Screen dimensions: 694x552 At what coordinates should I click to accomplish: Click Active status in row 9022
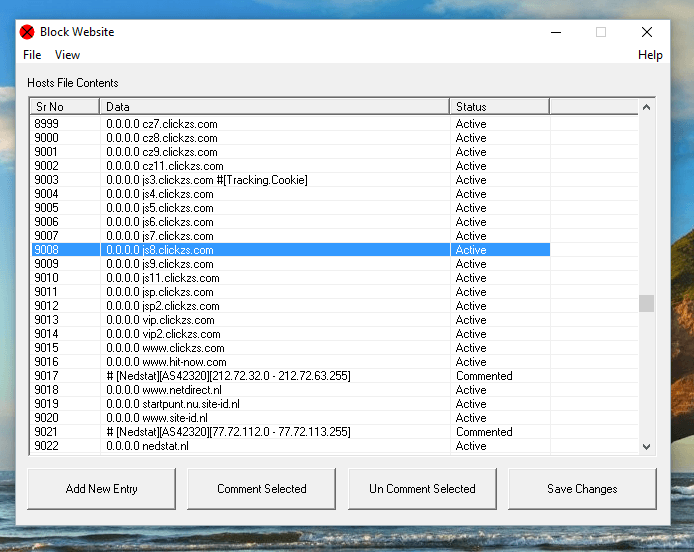pyautogui.click(x=471, y=446)
